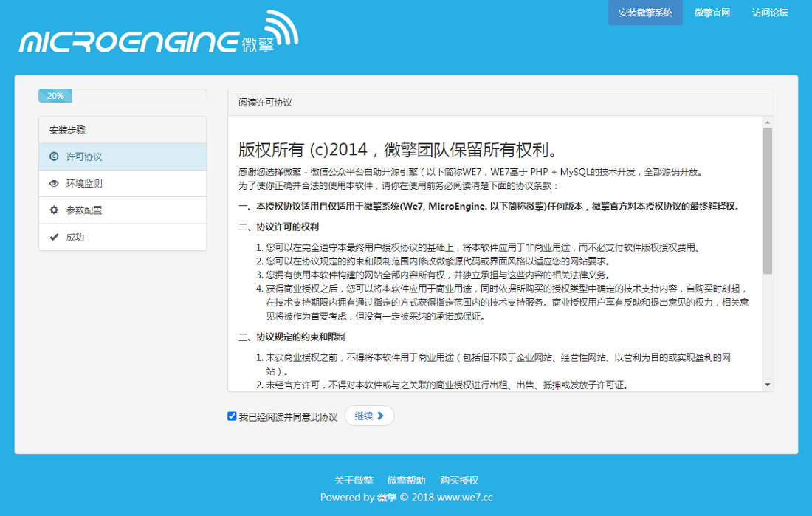Viewport: 812px width, 516px height.
Task: Click the 20% installation progress bar
Action: [x=56, y=96]
